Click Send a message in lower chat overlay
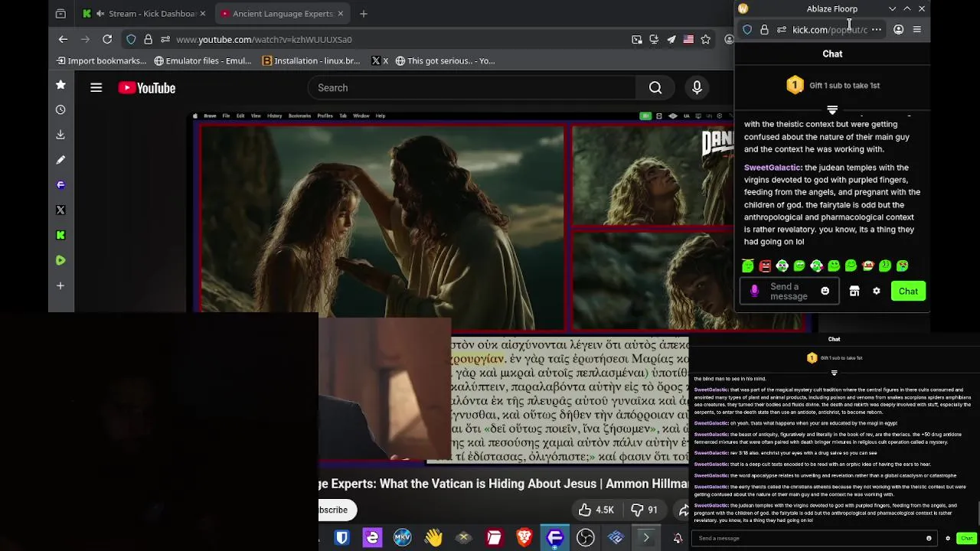The height and width of the screenshot is (551, 980). [x=813, y=538]
